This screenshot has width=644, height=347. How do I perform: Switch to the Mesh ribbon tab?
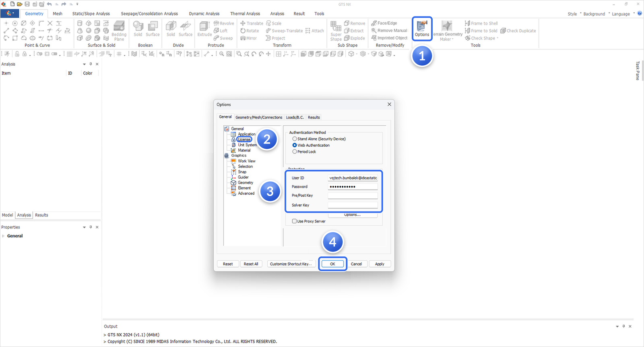point(58,14)
